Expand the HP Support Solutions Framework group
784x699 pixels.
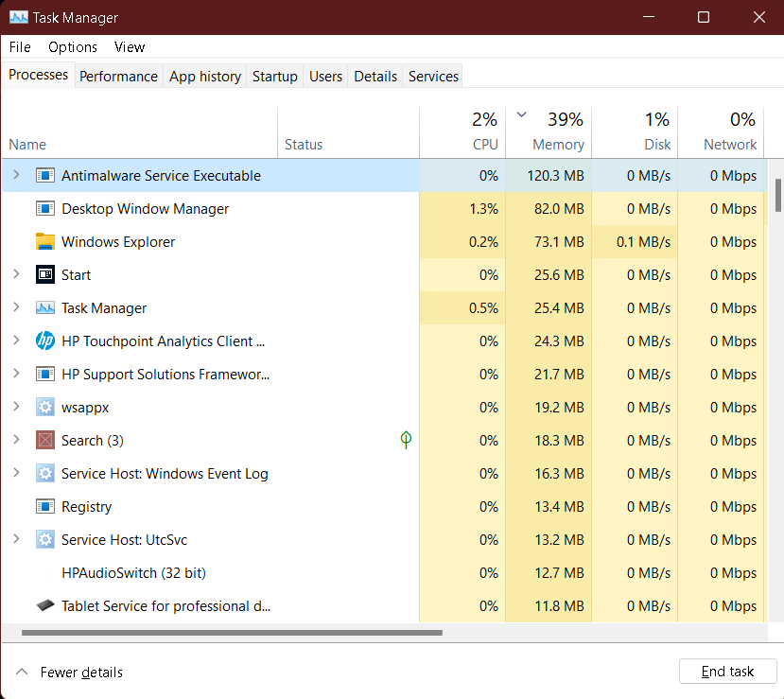[x=16, y=373]
